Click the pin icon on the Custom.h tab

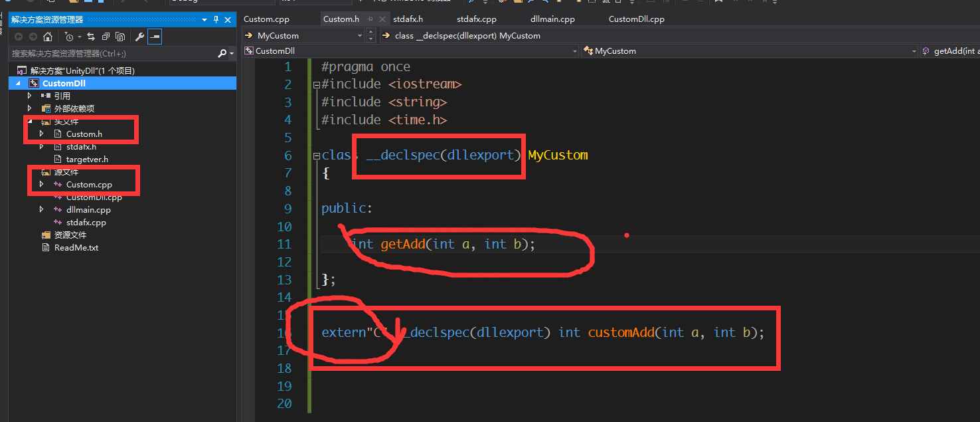coord(370,19)
